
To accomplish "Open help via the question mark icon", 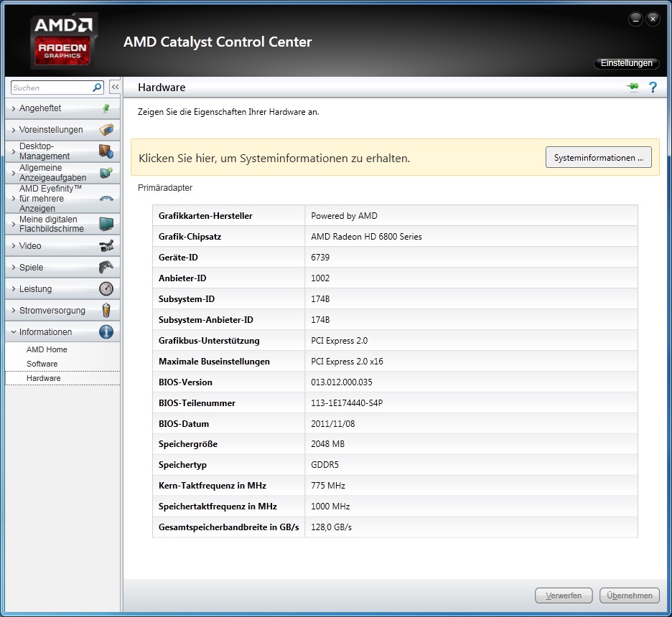I will click(653, 88).
